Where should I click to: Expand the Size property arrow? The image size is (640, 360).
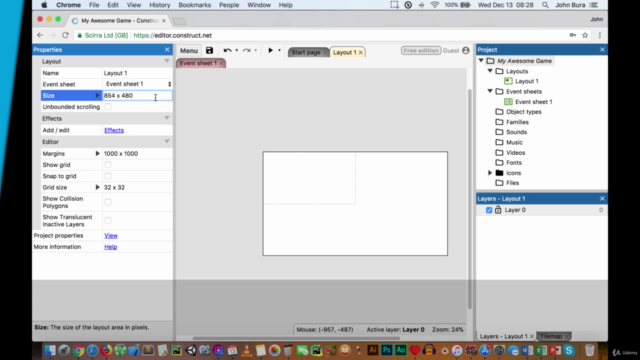coord(98,96)
